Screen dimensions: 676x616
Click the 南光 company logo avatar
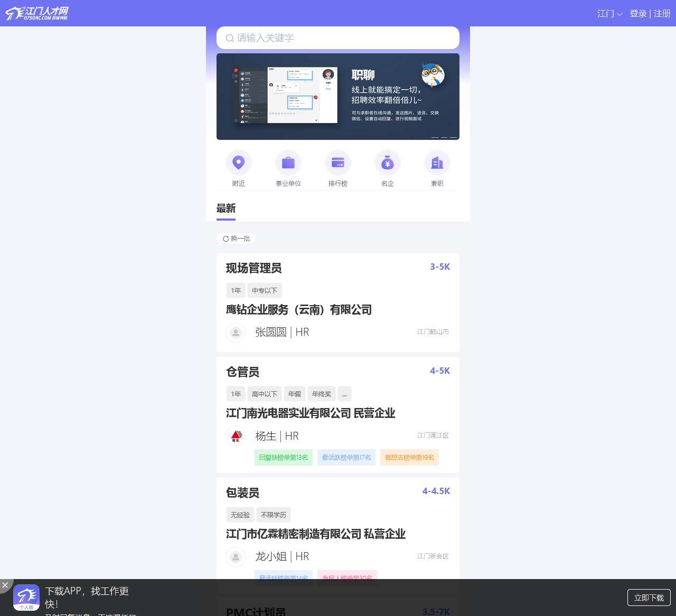tap(236, 436)
